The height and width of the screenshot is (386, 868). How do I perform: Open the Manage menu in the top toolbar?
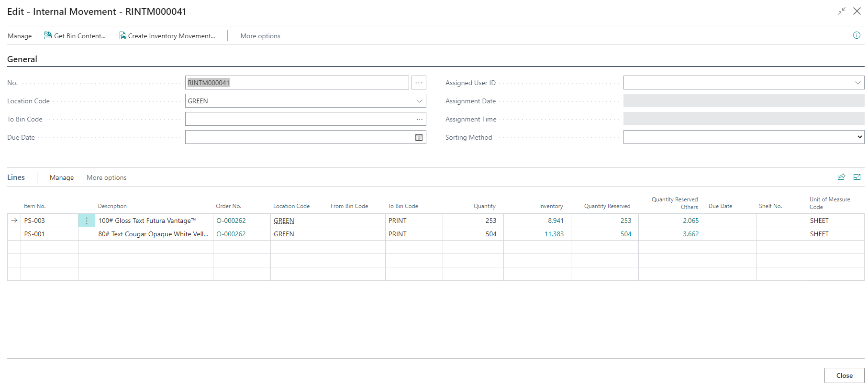click(20, 36)
